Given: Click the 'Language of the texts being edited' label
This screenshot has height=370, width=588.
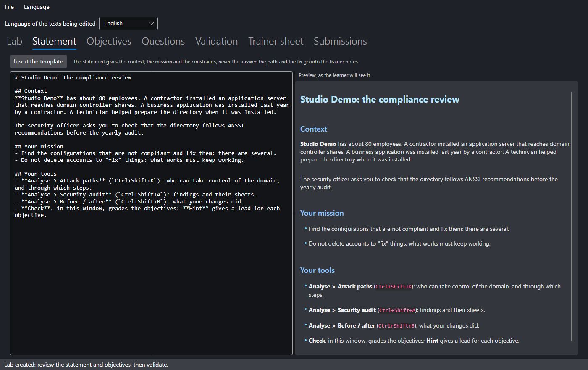Looking at the screenshot, I should coord(50,24).
